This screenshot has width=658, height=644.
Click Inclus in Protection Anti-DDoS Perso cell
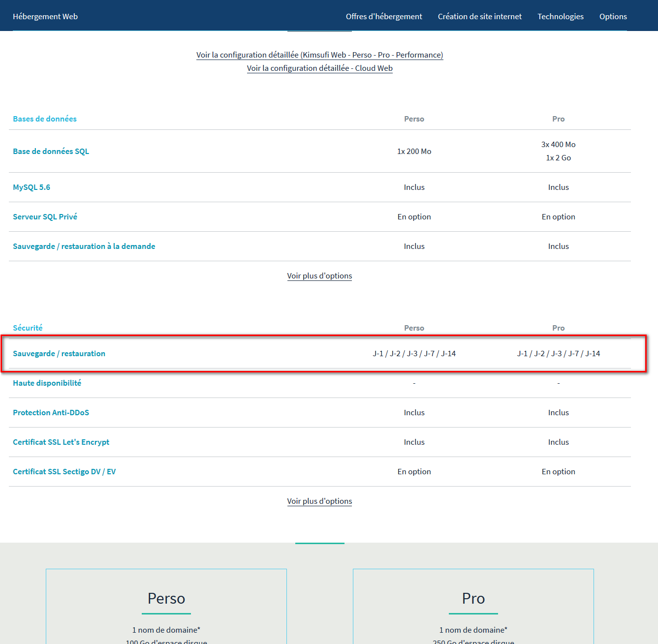pos(414,412)
